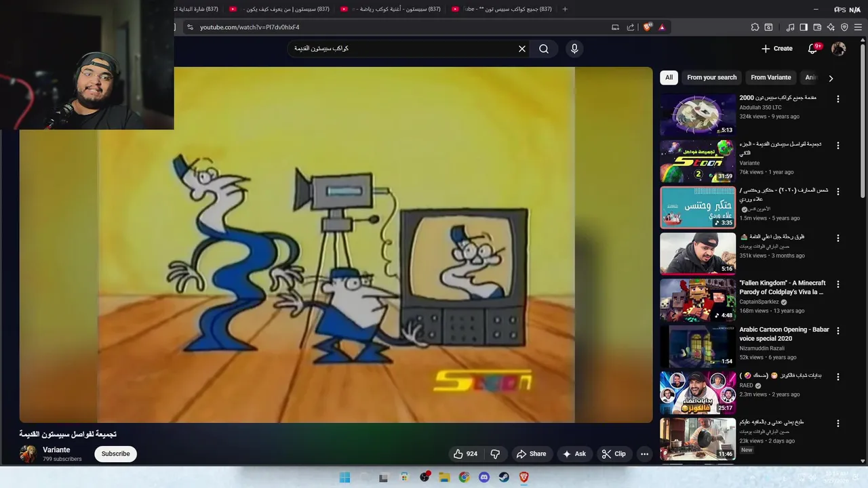
Task: Click the Brave icon on the taskbar
Action: point(524,477)
